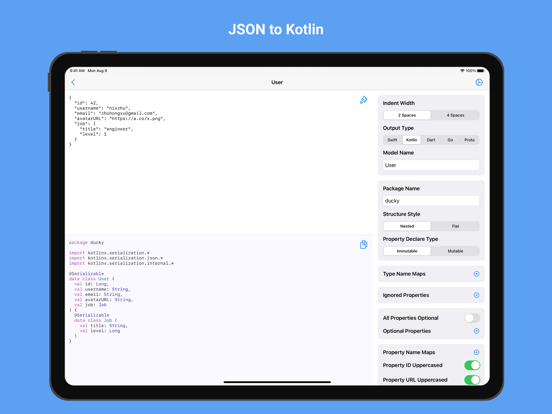Click the '"username": "nixzhu"' JSON line
The image size is (552, 414).
pyautogui.click(x=102, y=108)
